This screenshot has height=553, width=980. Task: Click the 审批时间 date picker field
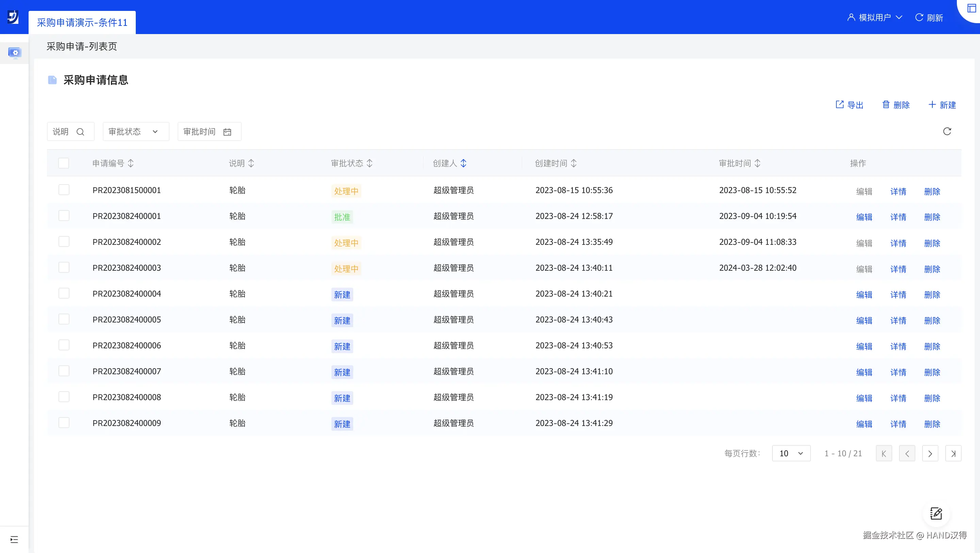[x=209, y=132]
